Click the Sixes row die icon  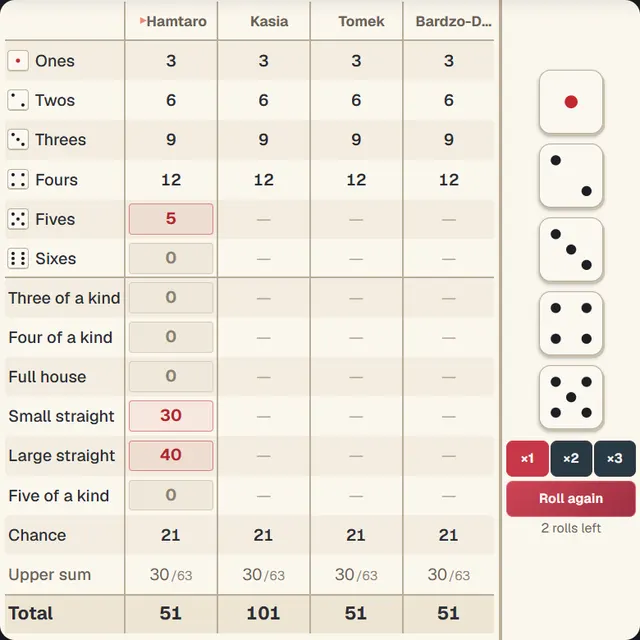point(18,258)
